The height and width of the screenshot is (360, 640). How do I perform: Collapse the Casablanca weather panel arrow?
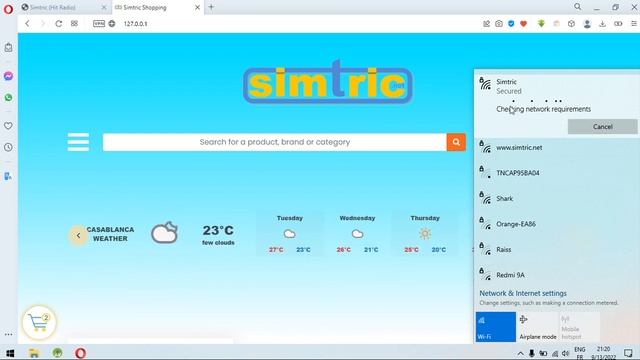(x=78, y=236)
